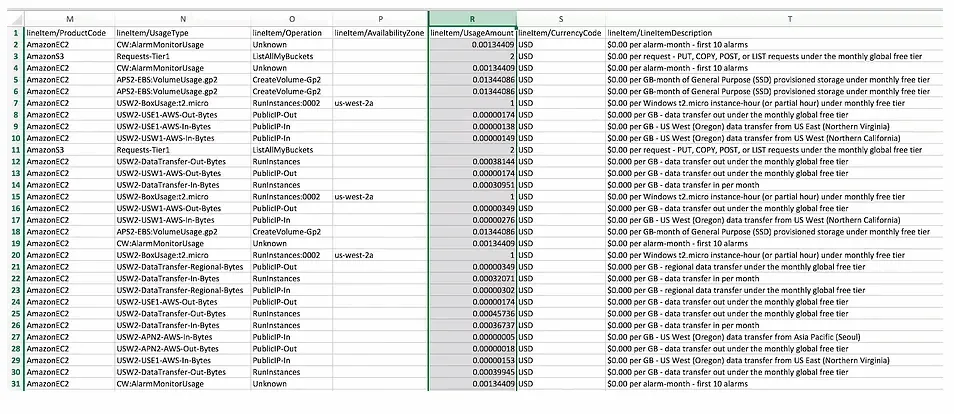Click us-west-2a cell in row 20
The width and height of the screenshot is (954, 414).
coord(381,255)
